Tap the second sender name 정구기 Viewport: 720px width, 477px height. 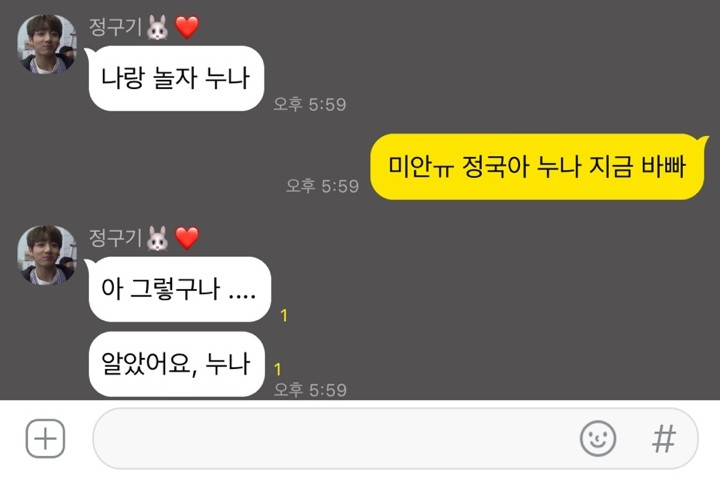(115, 238)
